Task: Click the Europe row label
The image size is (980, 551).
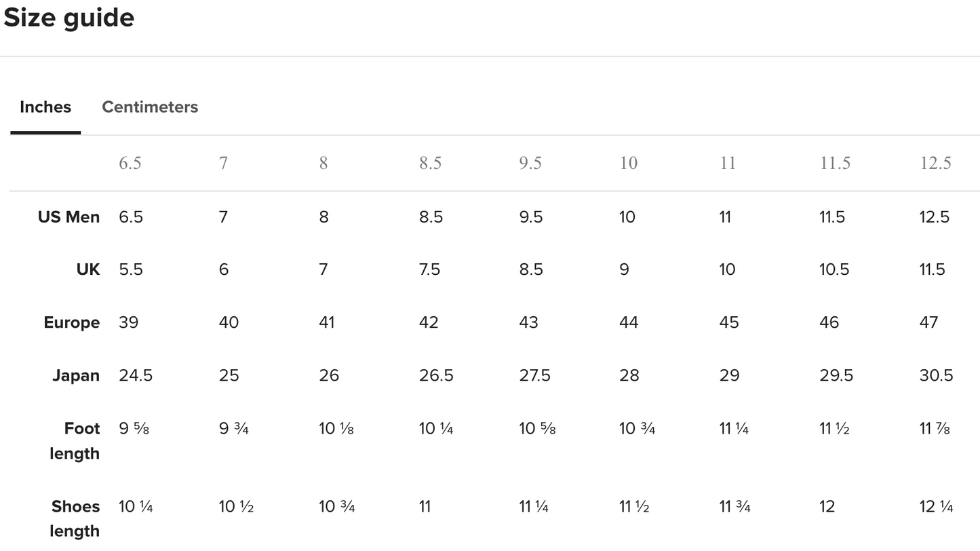Action: tap(71, 322)
